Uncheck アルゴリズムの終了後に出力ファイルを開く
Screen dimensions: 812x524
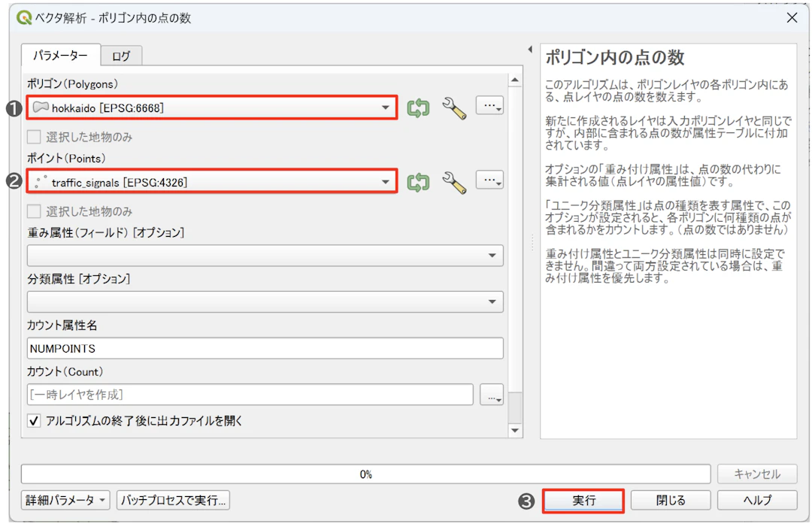(34, 420)
